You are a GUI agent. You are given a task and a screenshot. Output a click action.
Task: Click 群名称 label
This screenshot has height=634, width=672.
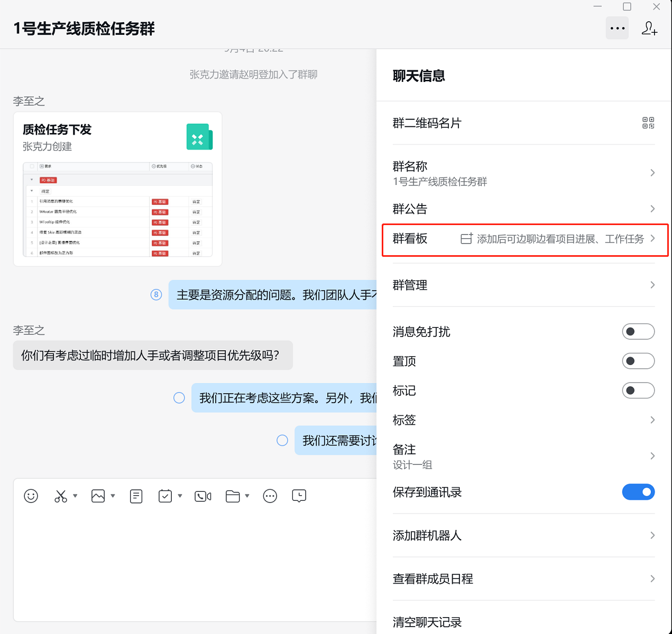(410, 166)
